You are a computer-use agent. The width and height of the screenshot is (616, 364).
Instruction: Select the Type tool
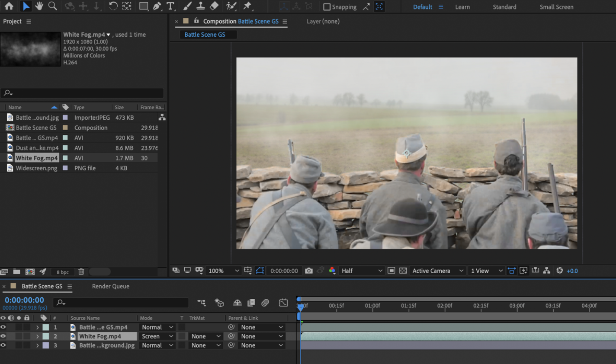coord(170,6)
